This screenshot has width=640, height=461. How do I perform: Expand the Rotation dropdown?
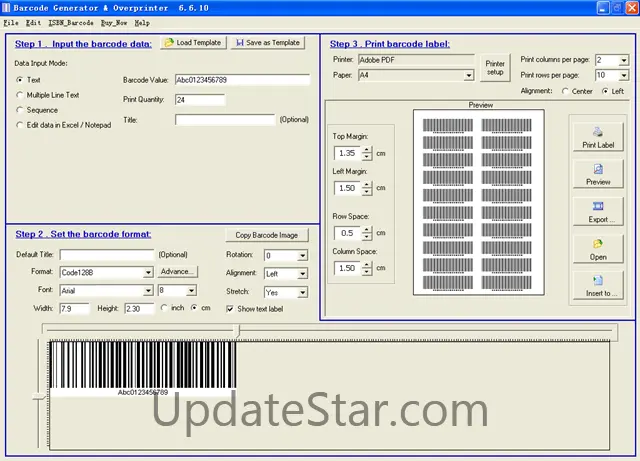(x=301, y=256)
